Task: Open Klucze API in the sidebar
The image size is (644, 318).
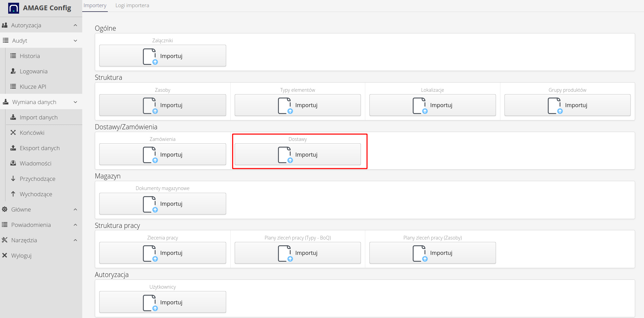Action: [x=33, y=87]
